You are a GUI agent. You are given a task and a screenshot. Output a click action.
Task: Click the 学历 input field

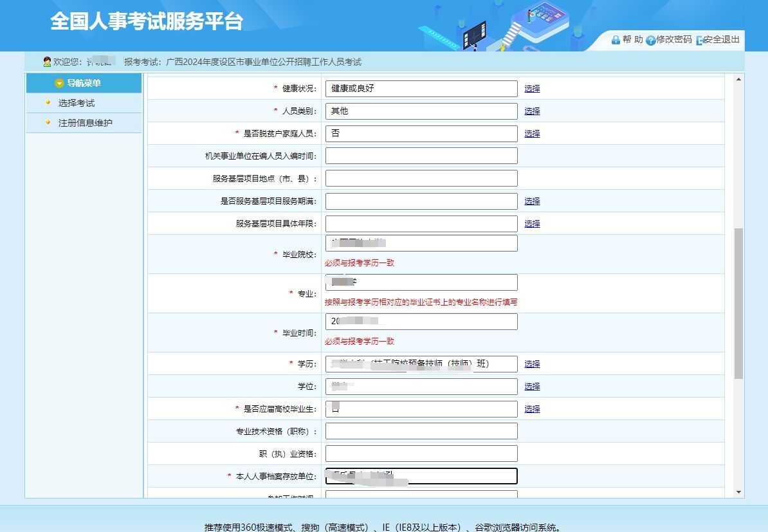[421, 364]
